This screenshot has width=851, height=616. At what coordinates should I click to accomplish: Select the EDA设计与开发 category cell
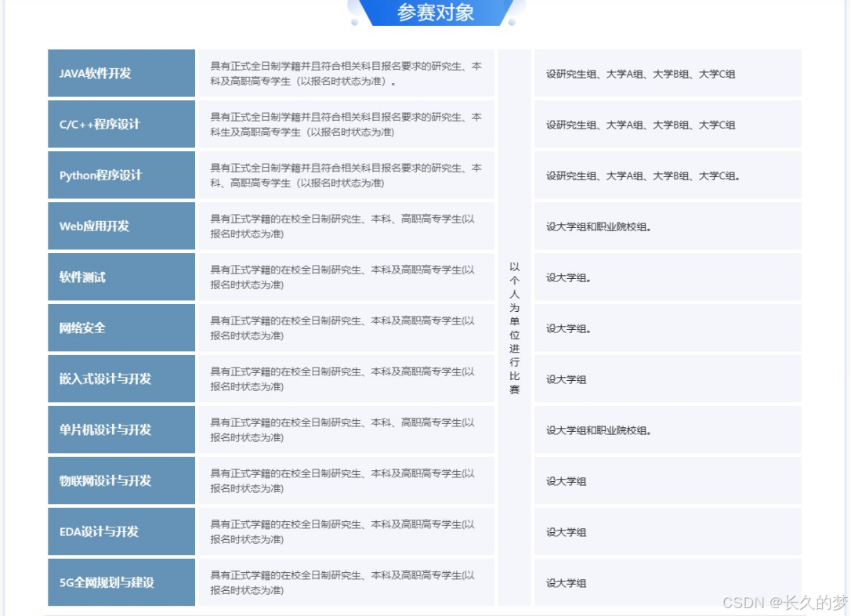coord(121,532)
